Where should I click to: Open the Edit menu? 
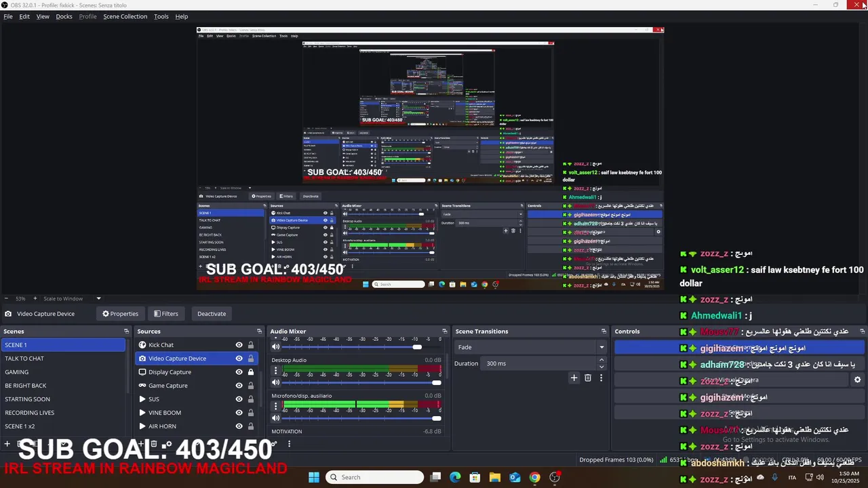click(24, 16)
